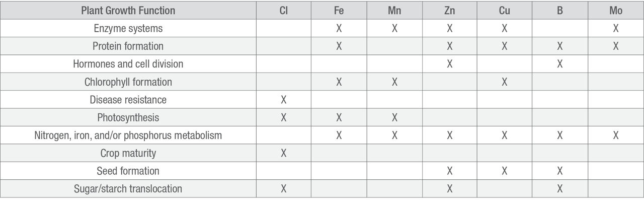Click the X for Disease resistance under Cl
Viewport: 644px width, 202px height.
click(283, 100)
